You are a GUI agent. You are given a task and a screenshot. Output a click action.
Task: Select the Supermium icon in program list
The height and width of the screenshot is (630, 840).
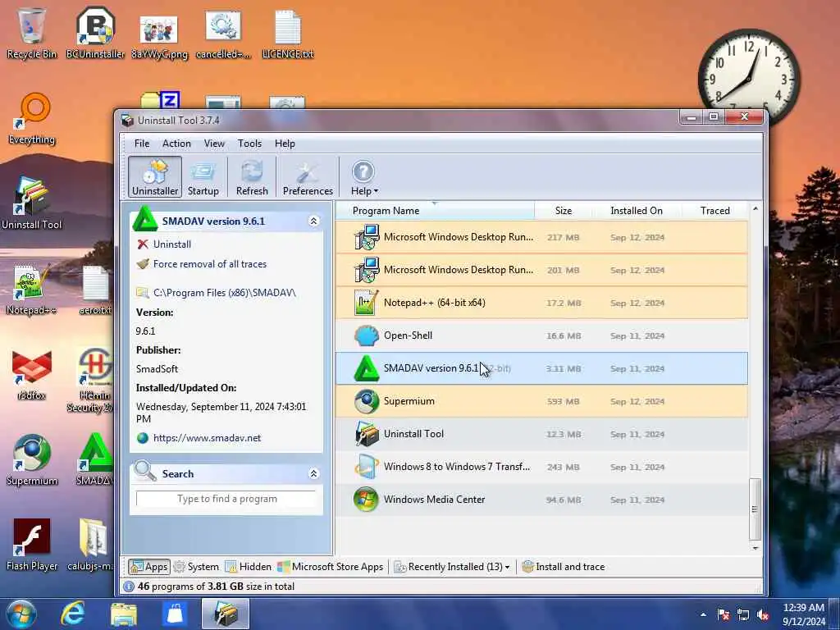click(367, 401)
